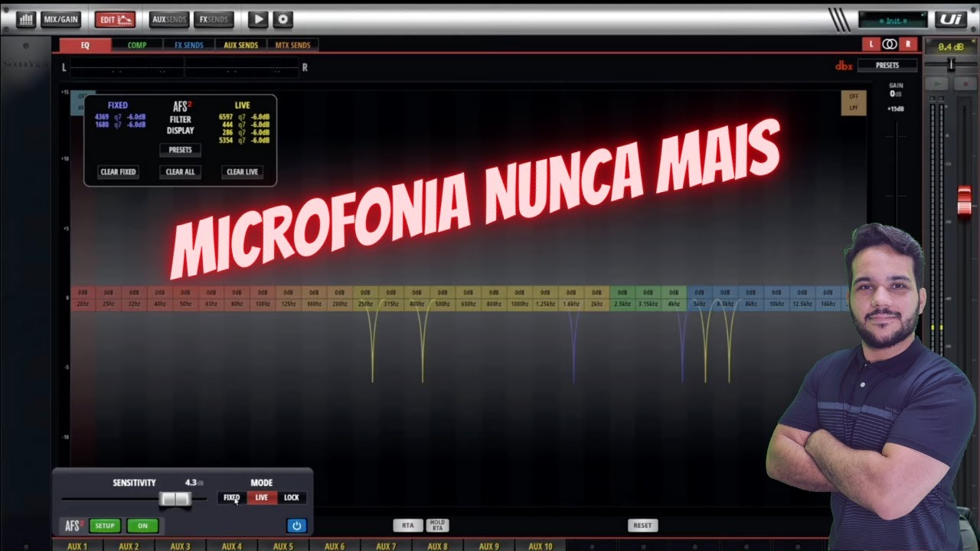Select the AUX 3 channel tab
This screenshot has height=551, width=980.
(180, 546)
